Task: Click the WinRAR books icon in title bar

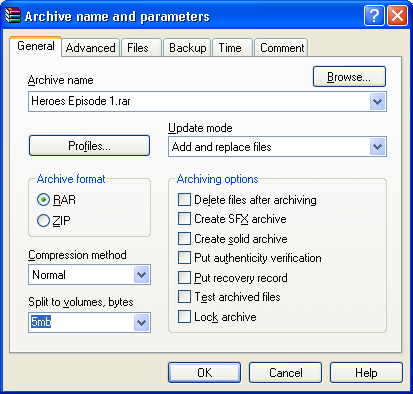Action: click(13, 16)
